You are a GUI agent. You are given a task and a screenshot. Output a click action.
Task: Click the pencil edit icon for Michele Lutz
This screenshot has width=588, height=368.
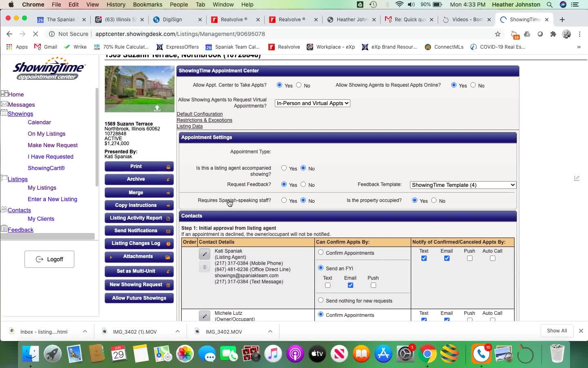(205, 316)
